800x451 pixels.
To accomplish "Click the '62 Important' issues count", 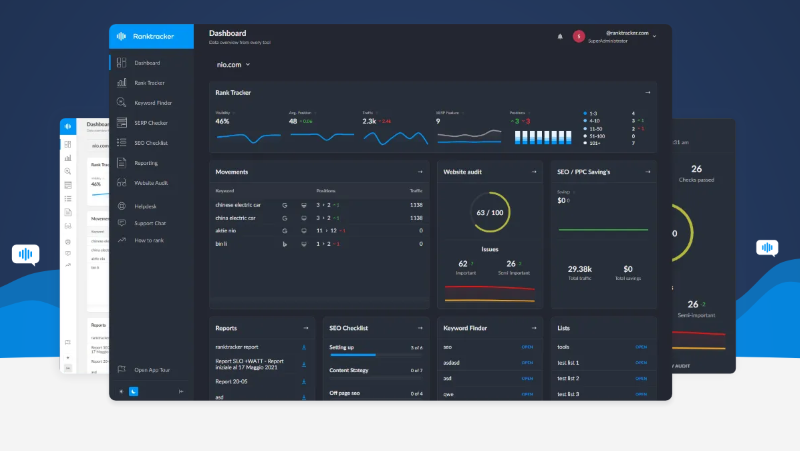I will tap(465, 267).
